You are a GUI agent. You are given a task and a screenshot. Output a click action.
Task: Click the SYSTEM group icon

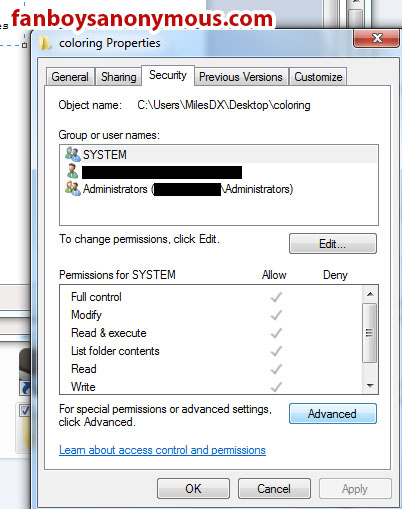[x=72, y=154]
